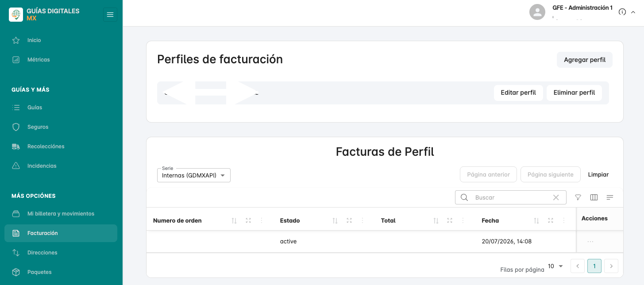Sort by Total column

436,220
